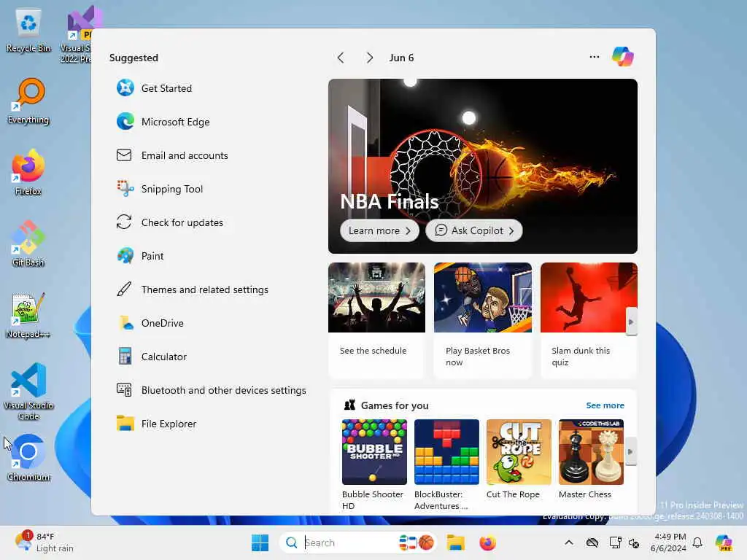Open the Master Chess game
Viewport: 747px width, 560px height.
(591, 459)
